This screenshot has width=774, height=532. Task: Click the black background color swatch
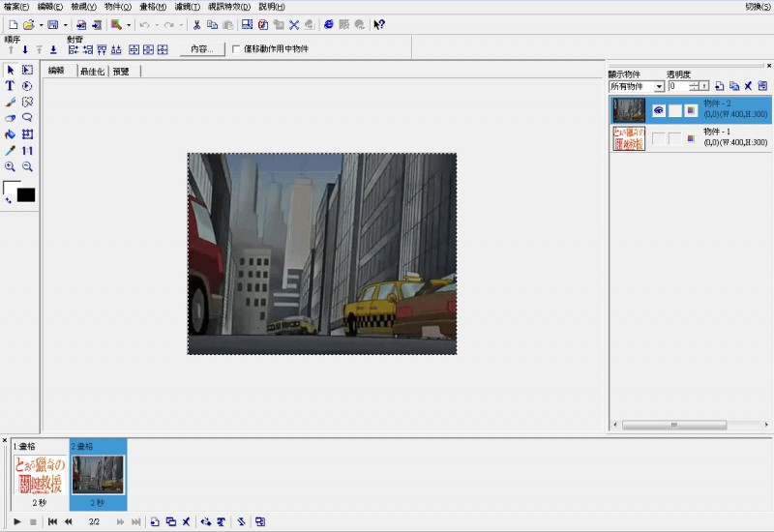(26, 195)
